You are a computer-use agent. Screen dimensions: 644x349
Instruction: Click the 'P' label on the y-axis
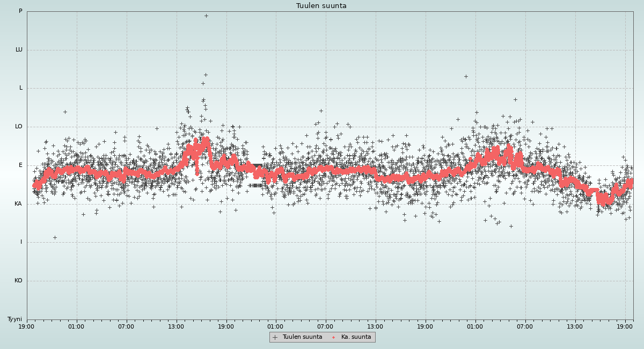pos(20,11)
